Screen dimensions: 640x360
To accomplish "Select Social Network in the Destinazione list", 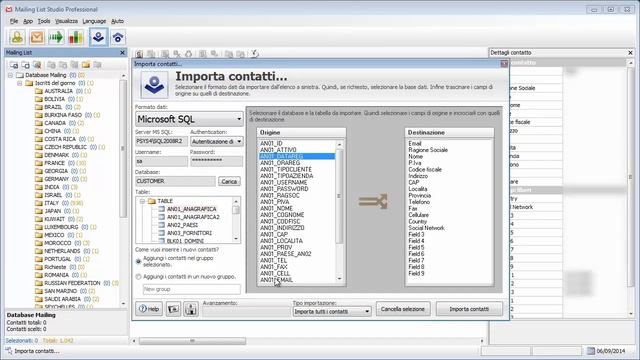I will coord(427,228).
